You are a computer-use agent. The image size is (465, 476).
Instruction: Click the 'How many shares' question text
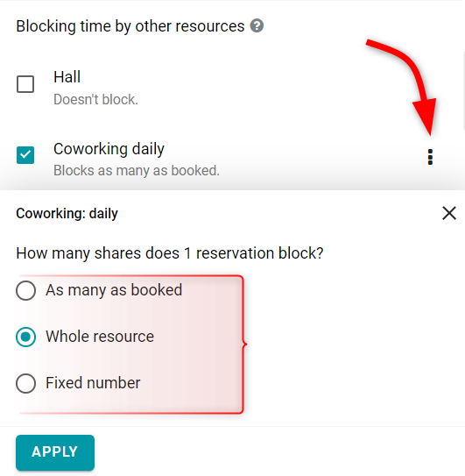point(170,253)
